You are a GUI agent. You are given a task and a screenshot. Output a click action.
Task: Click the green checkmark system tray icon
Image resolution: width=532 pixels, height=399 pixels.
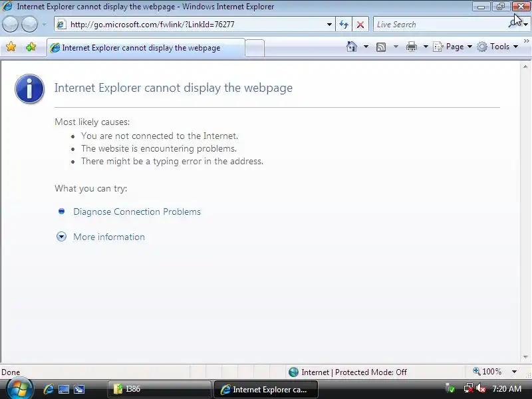[451, 388]
